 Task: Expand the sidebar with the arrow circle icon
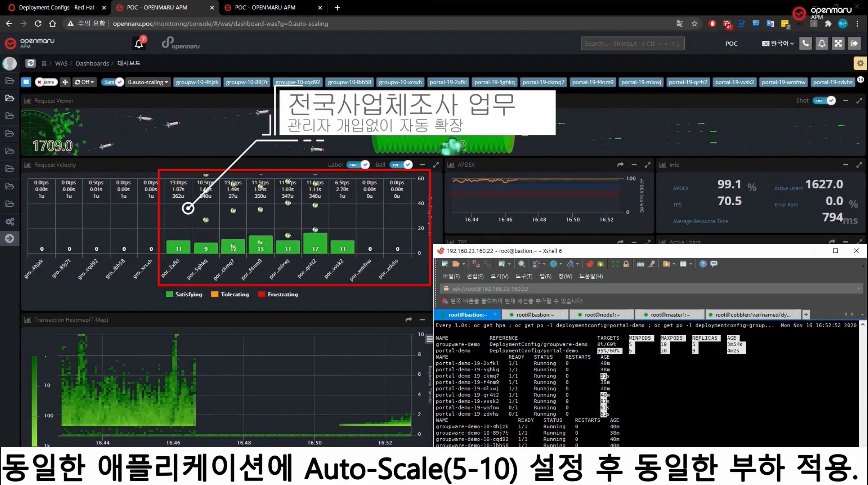click(x=9, y=238)
